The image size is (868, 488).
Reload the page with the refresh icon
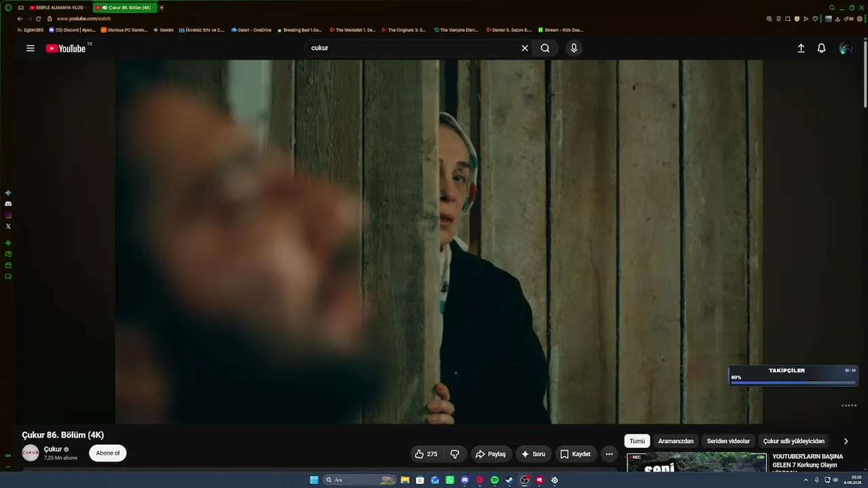tap(38, 19)
